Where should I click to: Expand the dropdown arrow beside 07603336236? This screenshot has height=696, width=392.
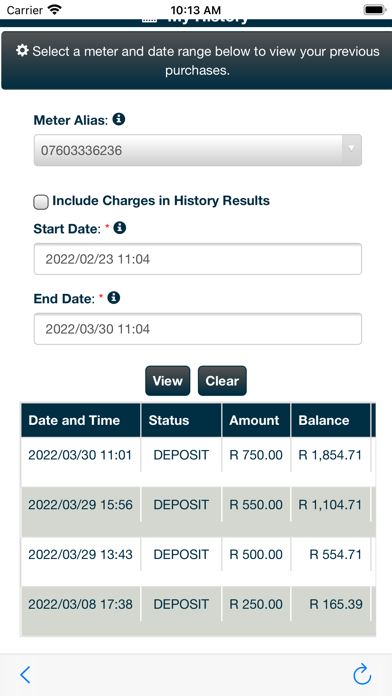point(352,149)
